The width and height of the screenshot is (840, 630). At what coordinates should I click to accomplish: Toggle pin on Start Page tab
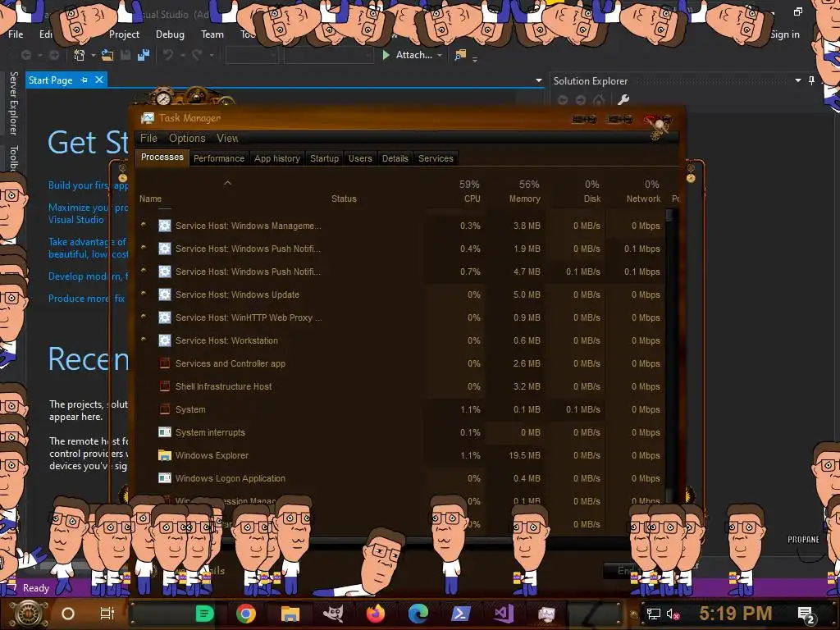84,80
